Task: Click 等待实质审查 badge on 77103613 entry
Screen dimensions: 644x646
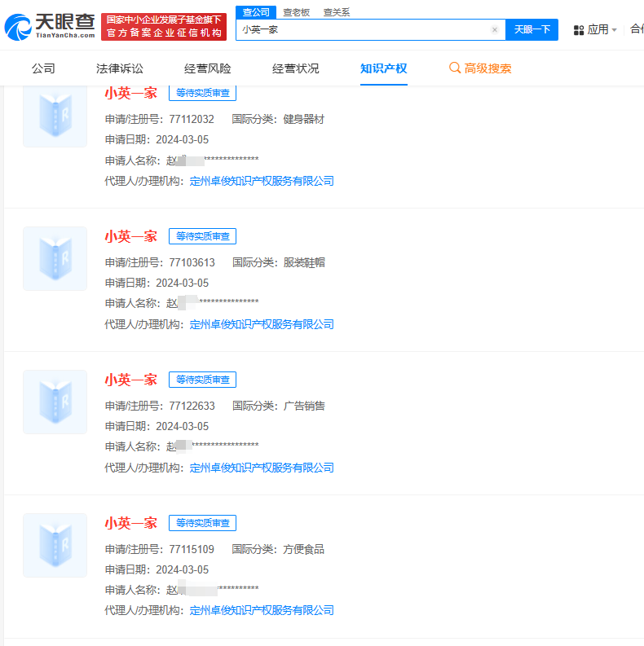Action: point(202,236)
